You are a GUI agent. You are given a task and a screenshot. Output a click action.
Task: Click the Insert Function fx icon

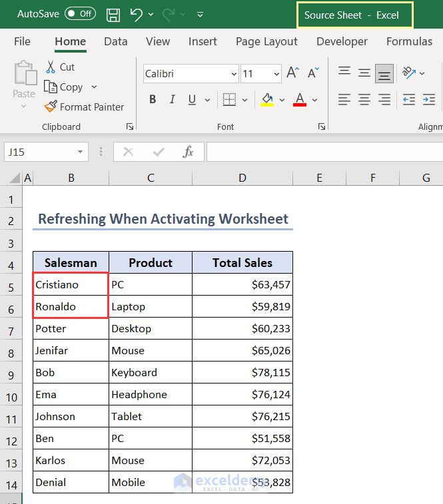click(189, 152)
